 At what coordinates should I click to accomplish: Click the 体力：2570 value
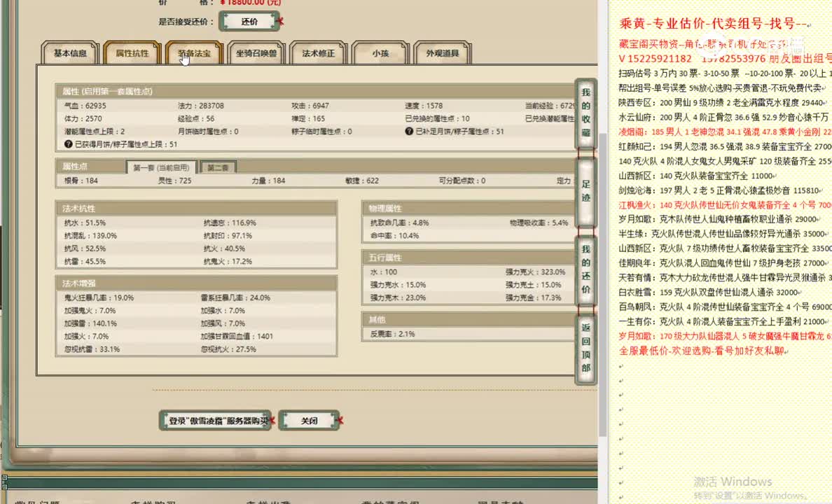coord(83,119)
